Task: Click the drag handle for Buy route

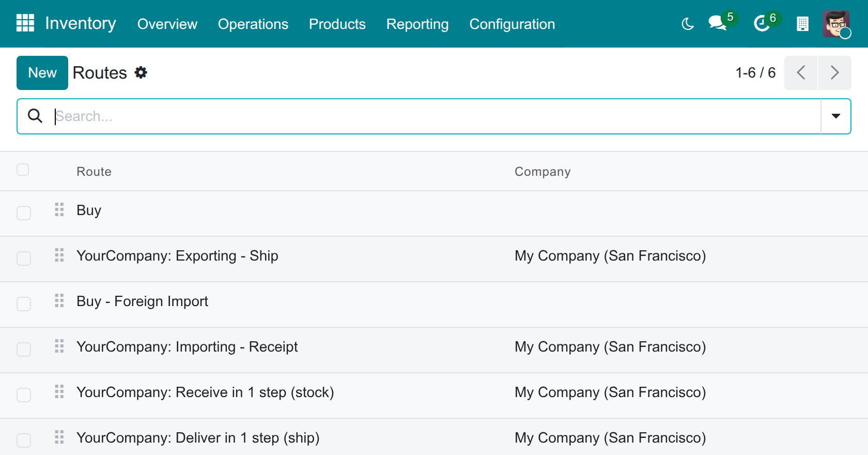Action: [59, 209]
